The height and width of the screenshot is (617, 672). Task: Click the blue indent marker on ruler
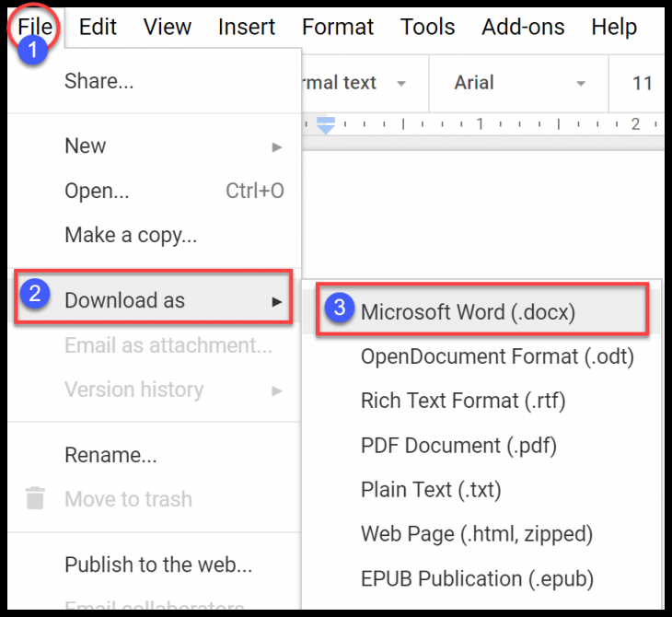tap(325, 125)
